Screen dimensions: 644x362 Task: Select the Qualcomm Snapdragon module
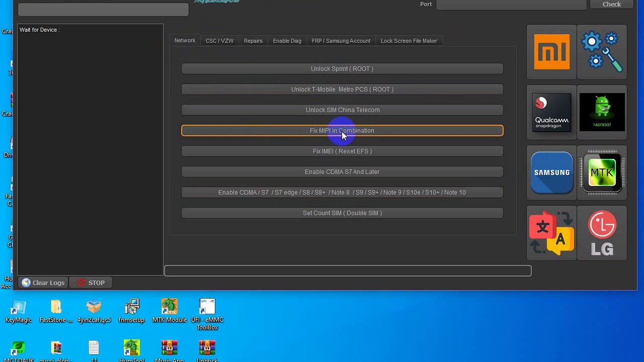coord(551,112)
